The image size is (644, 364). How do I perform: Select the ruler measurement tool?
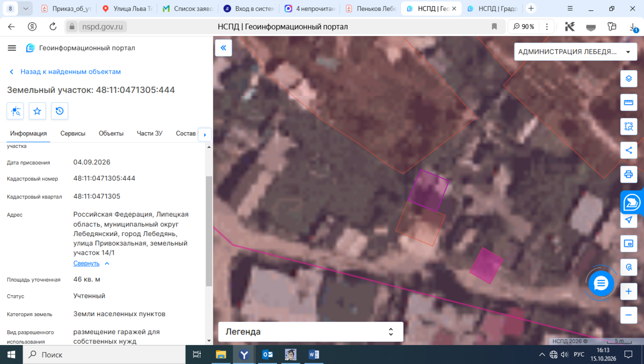pos(628,103)
